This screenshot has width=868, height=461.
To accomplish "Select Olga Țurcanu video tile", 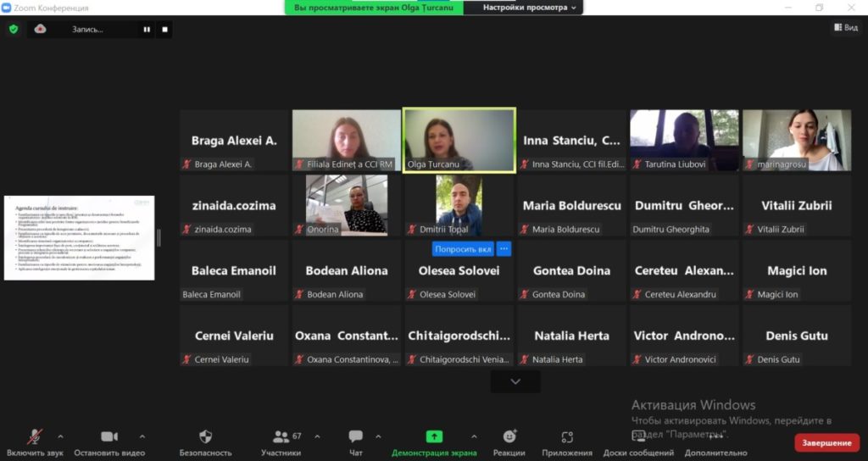I will (x=459, y=140).
